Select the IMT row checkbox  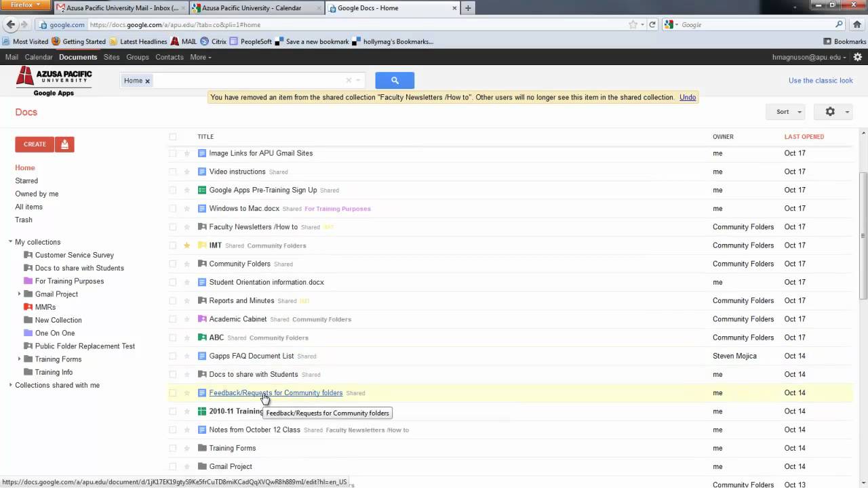tap(173, 245)
